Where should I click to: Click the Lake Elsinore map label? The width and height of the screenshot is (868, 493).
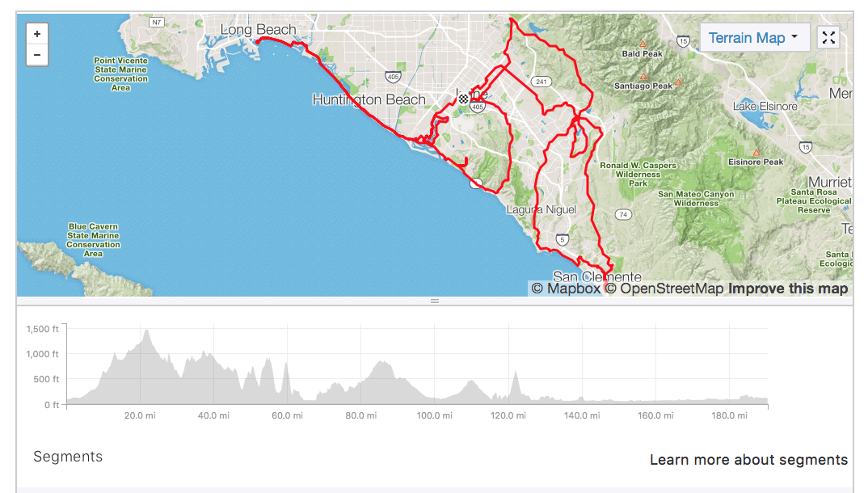tap(765, 106)
